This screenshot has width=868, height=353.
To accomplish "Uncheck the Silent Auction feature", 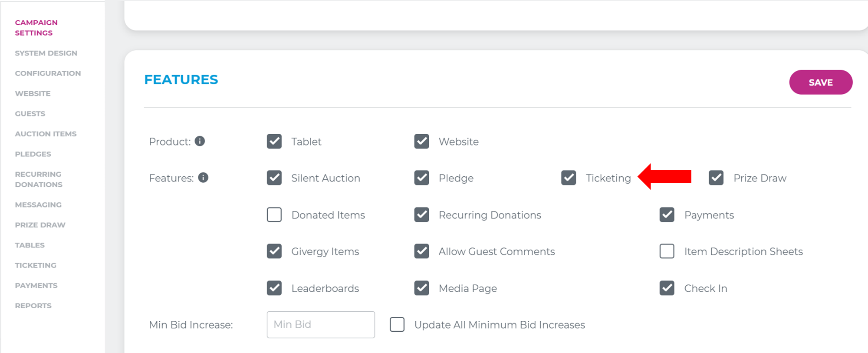I will tap(274, 178).
